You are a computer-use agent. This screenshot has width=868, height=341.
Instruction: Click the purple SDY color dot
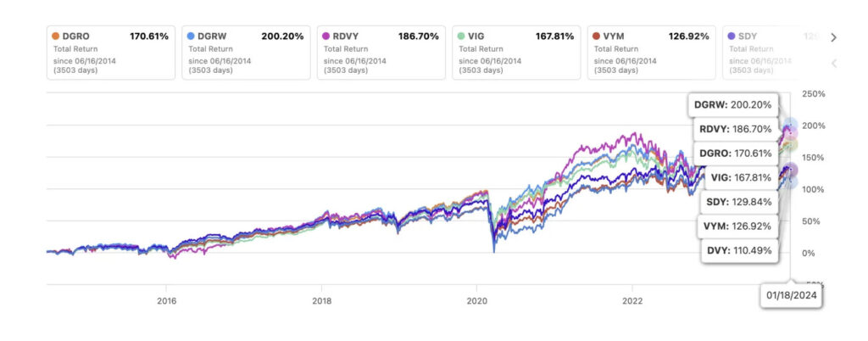tap(732, 36)
